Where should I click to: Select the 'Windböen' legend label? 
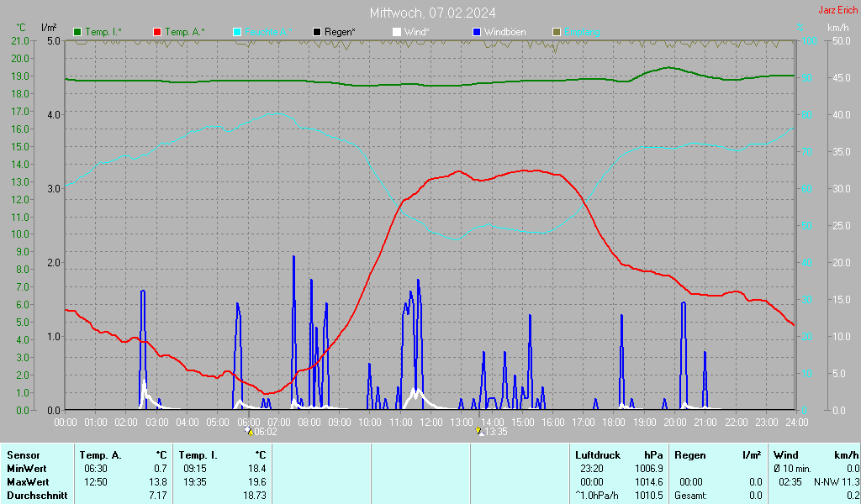(504, 32)
